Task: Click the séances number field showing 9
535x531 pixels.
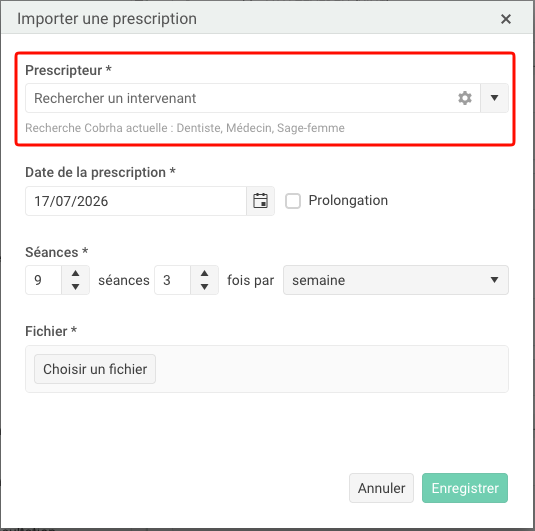Action: (x=44, y=280)
